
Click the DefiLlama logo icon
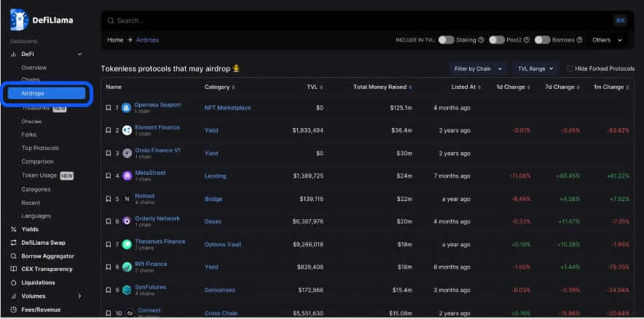(18, 20)
